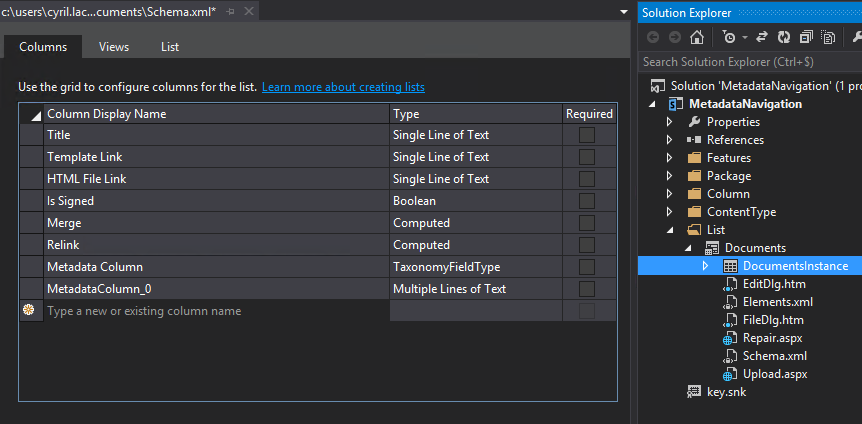
Task: Pin the Schema.xml document tab
Action: pyautogui.click(x=231, y=11)
